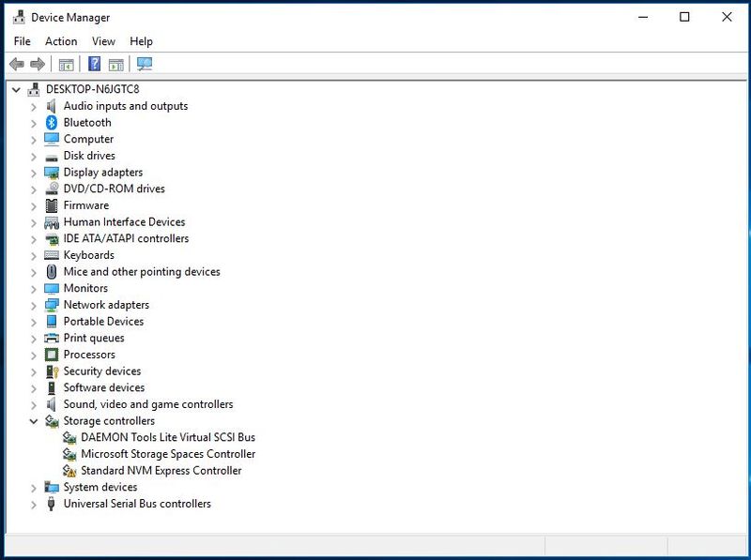The image size is (751, 560).
Task: Select the System devices label
Action: tap(100, 487)
